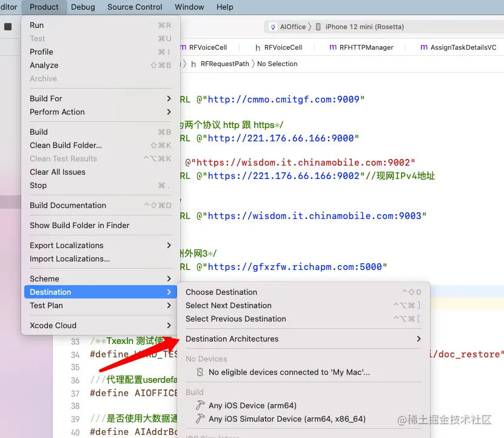Click line number 37 in the gutter

pos(75,394)
